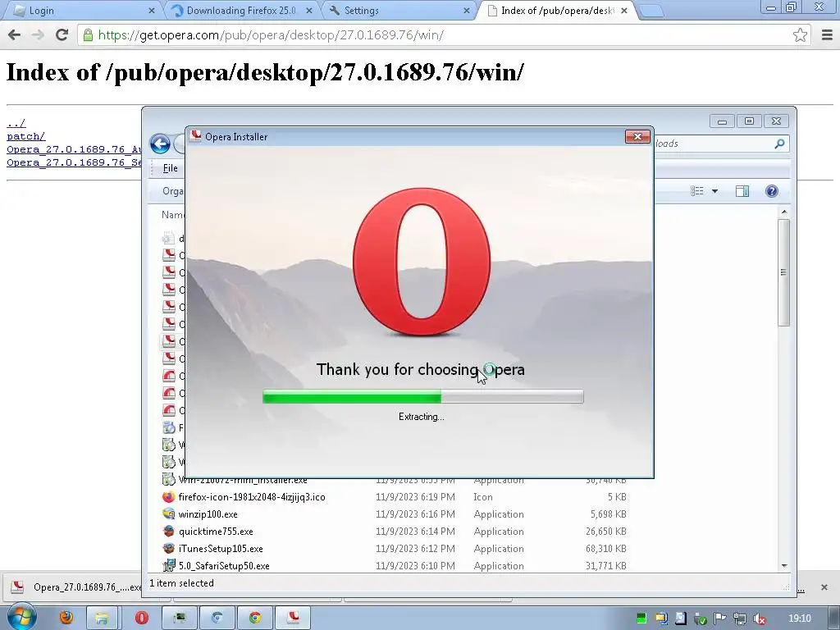Click file name firefox-icon-1981x2048-4izjijq3.ico
The image size is (840, 630).
252,497
